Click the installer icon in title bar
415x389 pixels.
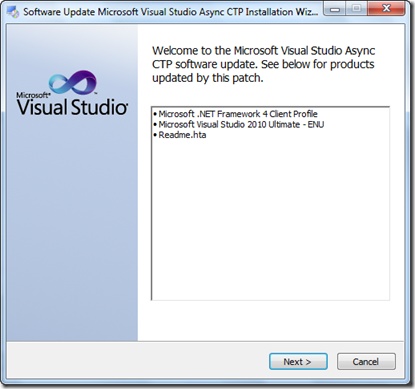(13, 12)
